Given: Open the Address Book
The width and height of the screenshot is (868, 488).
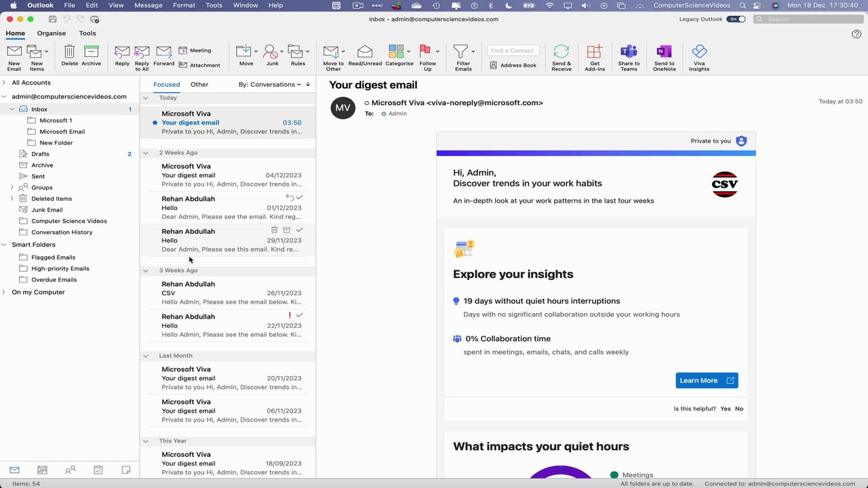Looking at the screenshot, I should coord(513,65).
